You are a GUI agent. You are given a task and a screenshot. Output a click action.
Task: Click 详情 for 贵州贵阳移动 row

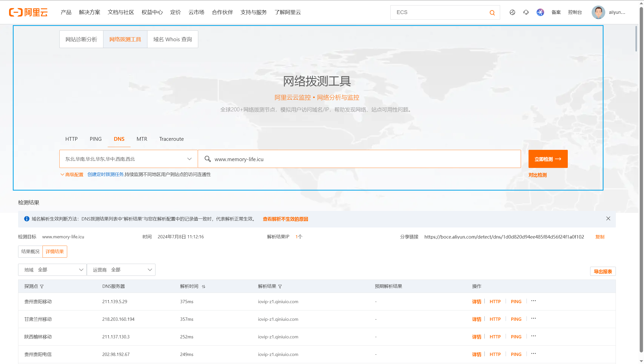(476, 302)
